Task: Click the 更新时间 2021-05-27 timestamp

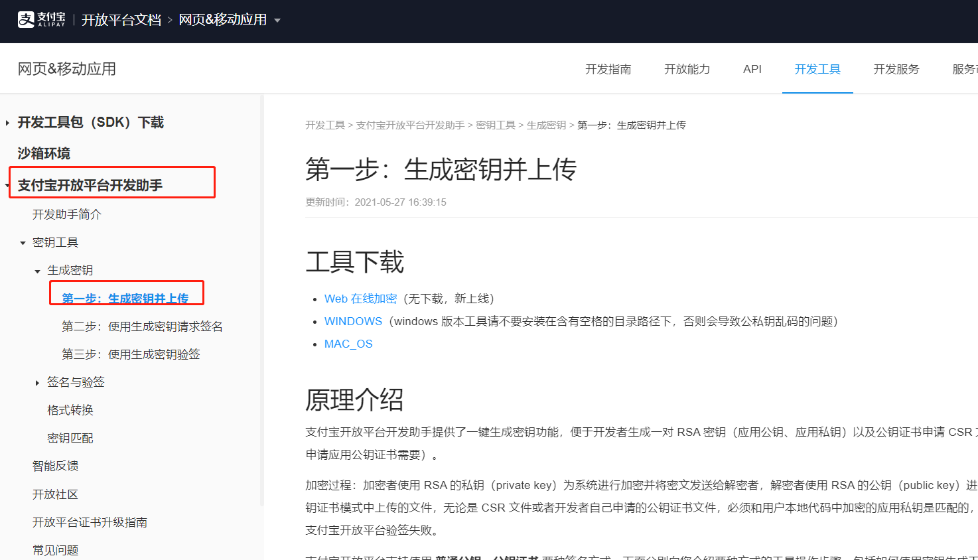Action: pyautogui.click(x=376, y=202)
